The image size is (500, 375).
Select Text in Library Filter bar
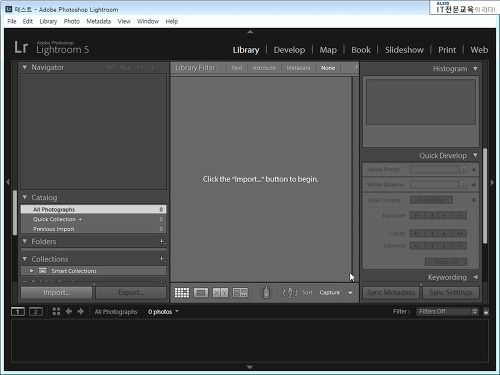tap(237, 68)
